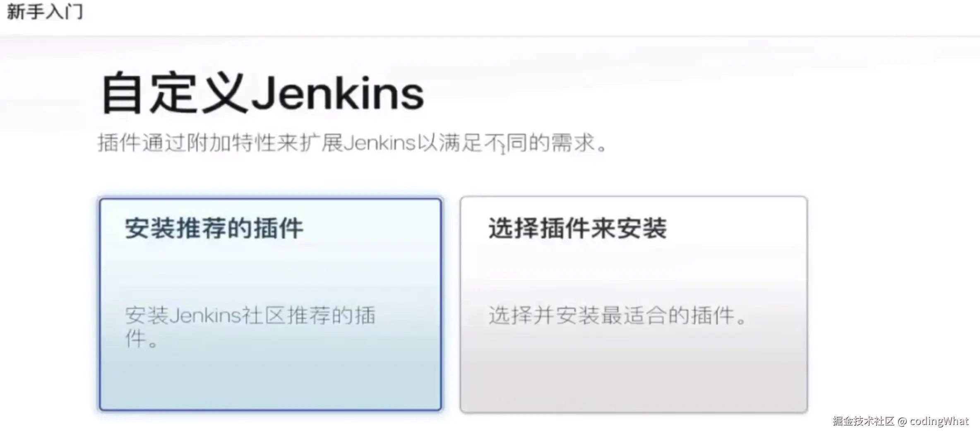The height and width of the screenshot is (439, 980).
Task: Click the codingWhat author name watermark
Action: click(939, 421)
